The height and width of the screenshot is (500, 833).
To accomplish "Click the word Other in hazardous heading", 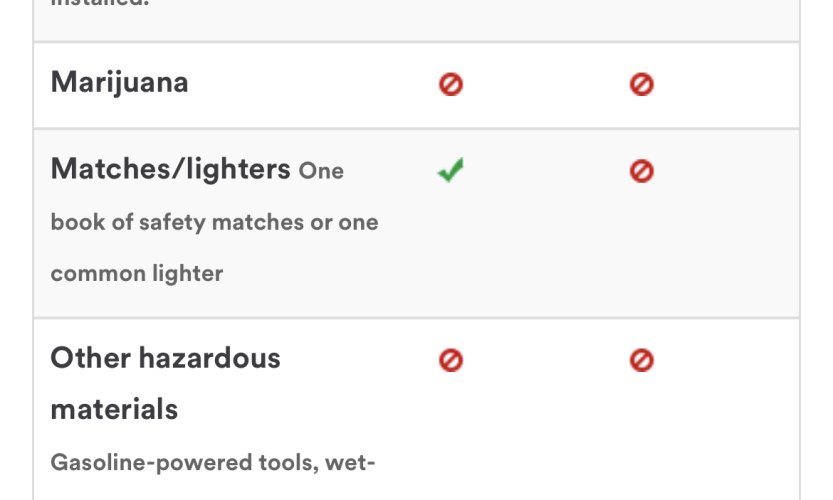I will 90,358.
